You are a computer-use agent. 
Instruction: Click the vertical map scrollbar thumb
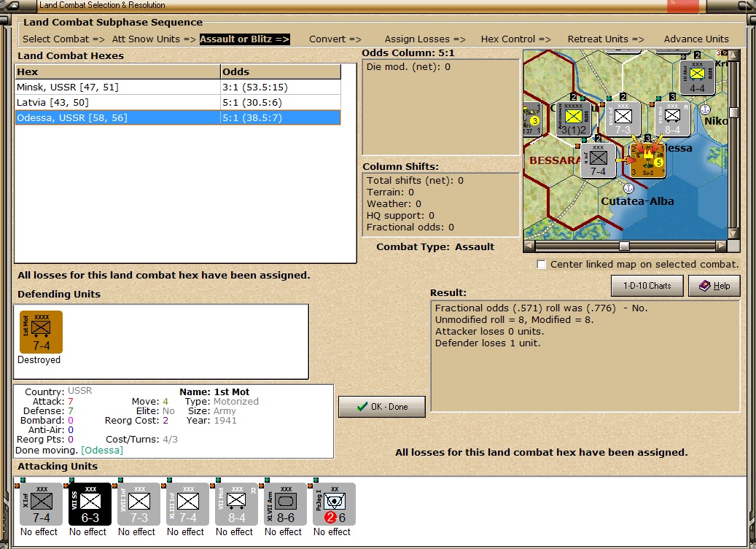(734, 112)
